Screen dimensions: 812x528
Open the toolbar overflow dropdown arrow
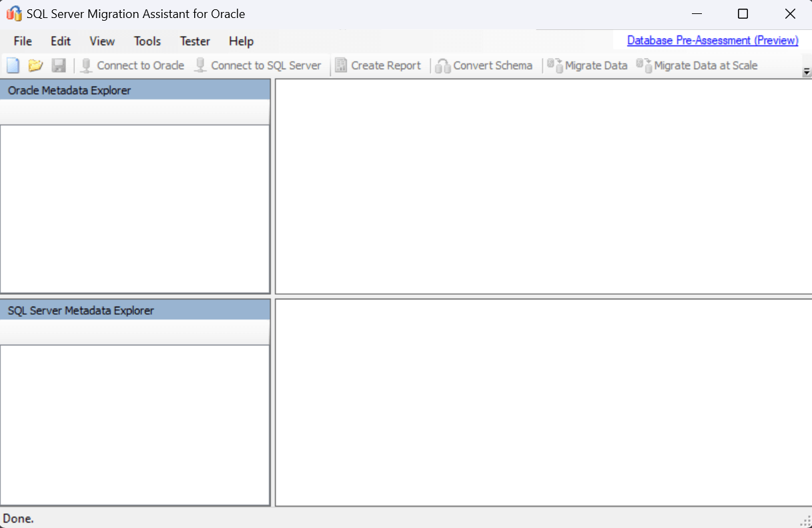pyautogui.click(x=807, y=71)
